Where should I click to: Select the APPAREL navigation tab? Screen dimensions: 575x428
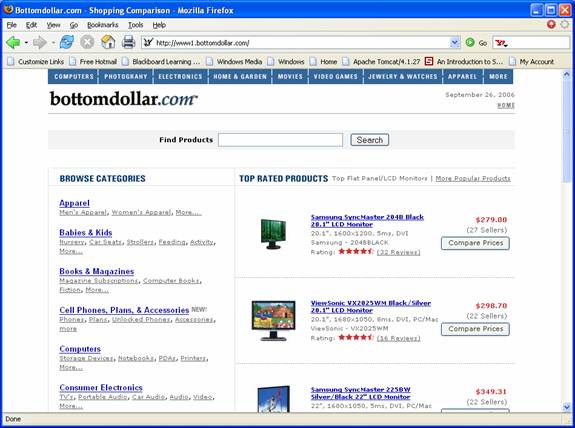pyautogui.click(x=462, y=77)
